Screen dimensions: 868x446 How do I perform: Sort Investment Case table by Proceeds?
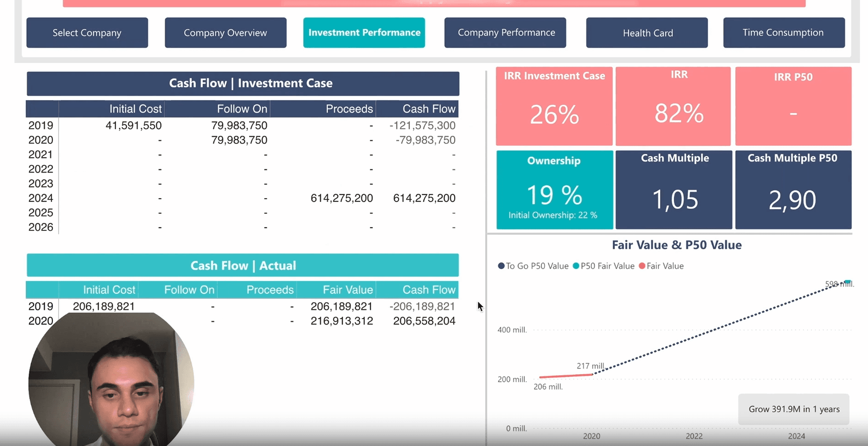349,109
